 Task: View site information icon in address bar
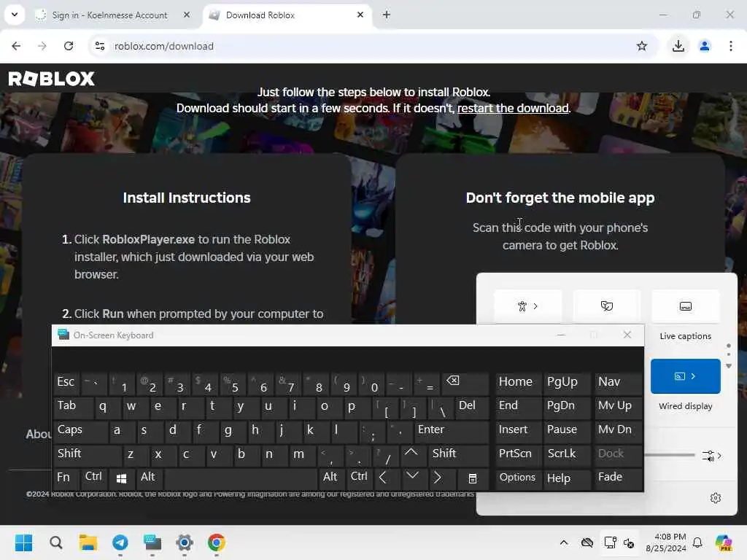tap(100, 46)
